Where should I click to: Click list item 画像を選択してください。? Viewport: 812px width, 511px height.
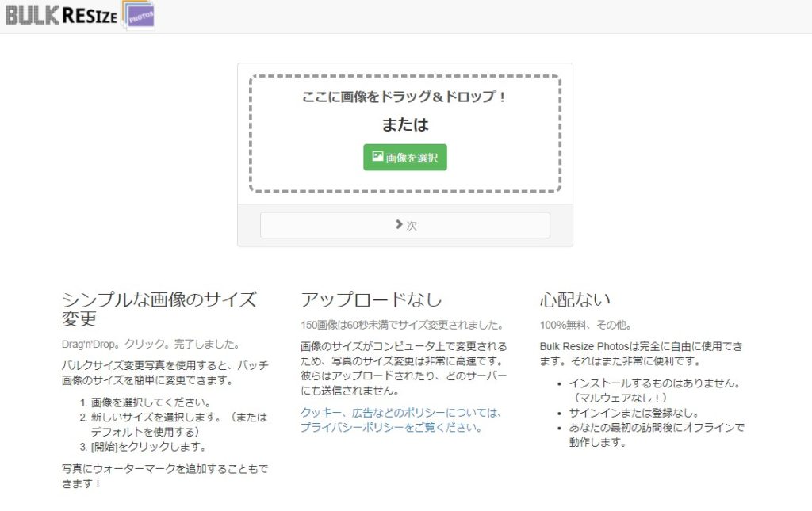[151, 402]
